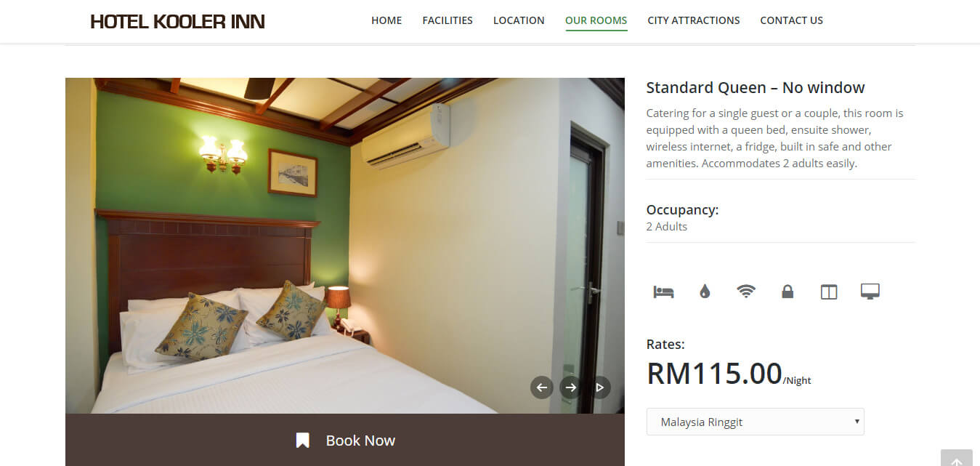
Task: Open the Facilities menu item
Action: pyautogui.click(x=448, y=20)
